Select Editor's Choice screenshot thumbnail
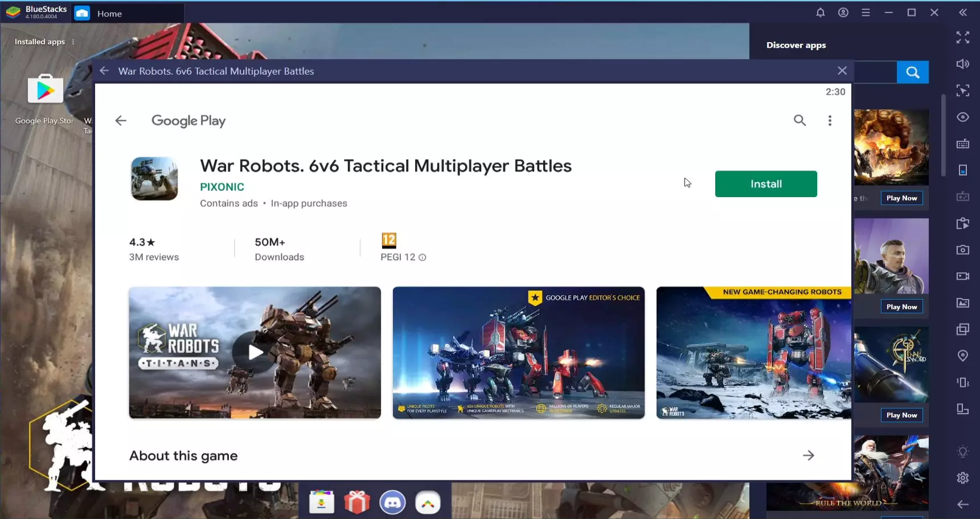The image size is (980, 519). 518,353
